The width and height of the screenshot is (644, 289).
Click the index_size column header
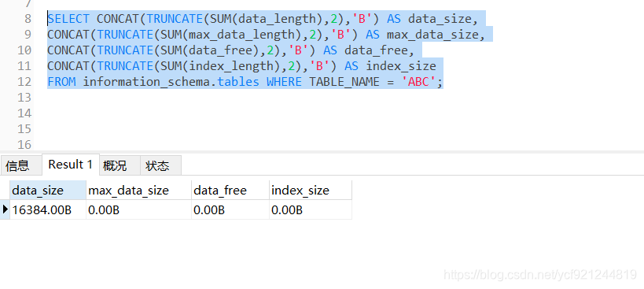click(x=311, y=191)
